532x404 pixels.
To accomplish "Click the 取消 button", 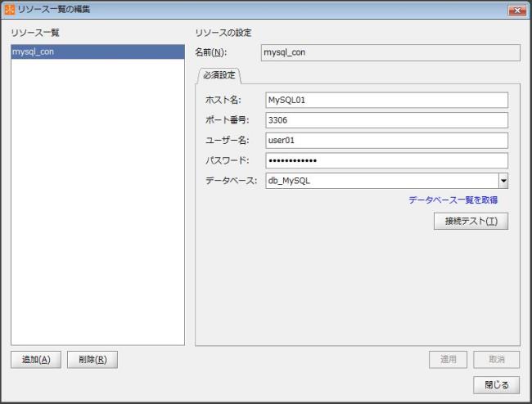I will click(496, 359).
